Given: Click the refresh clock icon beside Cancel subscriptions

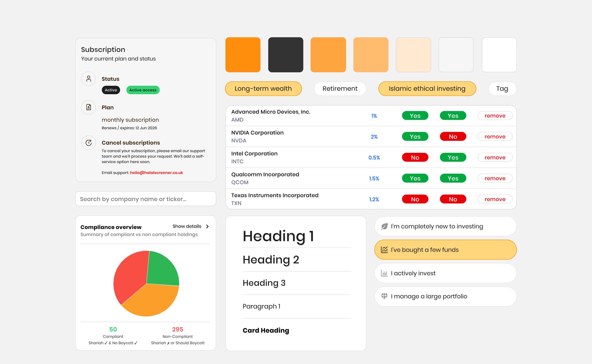Looking at the screenshot, I should coord(89,142).
